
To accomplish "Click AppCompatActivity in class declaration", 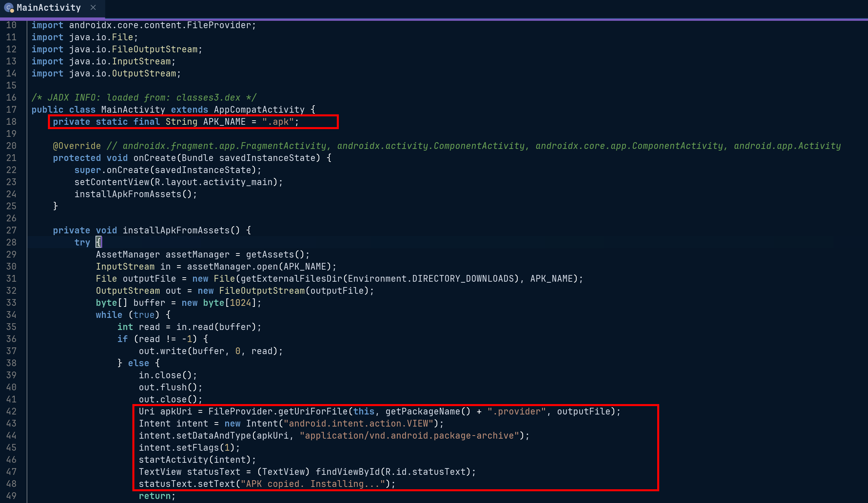I will coord(259,110).
